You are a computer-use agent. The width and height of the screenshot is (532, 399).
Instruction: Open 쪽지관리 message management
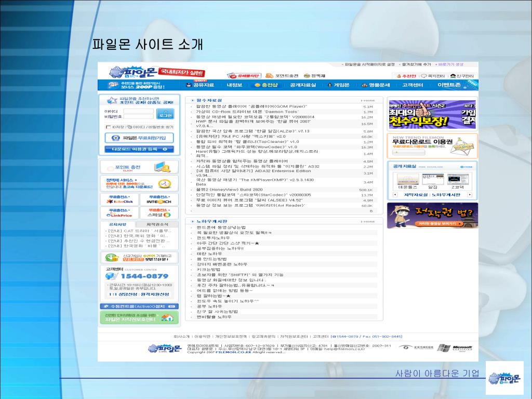433,76
